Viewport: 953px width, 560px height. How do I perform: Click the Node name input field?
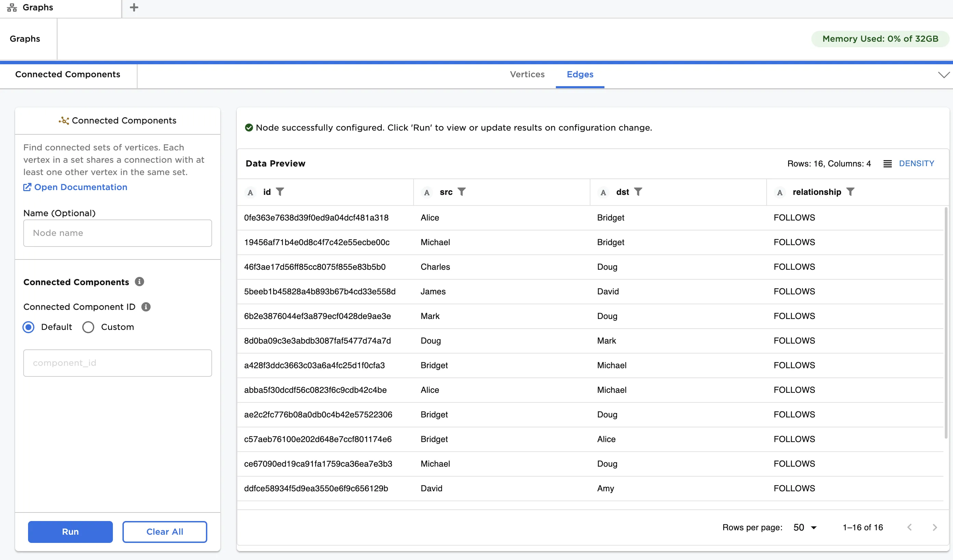coord(117,233)
